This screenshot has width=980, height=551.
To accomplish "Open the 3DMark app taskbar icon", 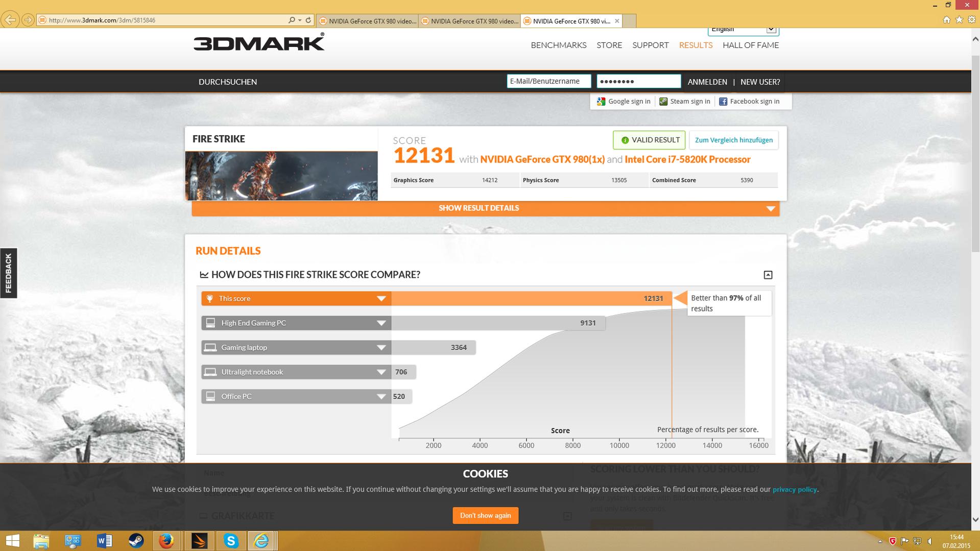I will (x=199, y=541).
